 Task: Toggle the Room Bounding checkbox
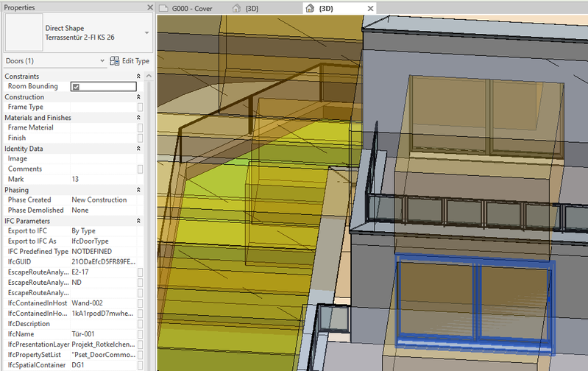tap(76, 87)
